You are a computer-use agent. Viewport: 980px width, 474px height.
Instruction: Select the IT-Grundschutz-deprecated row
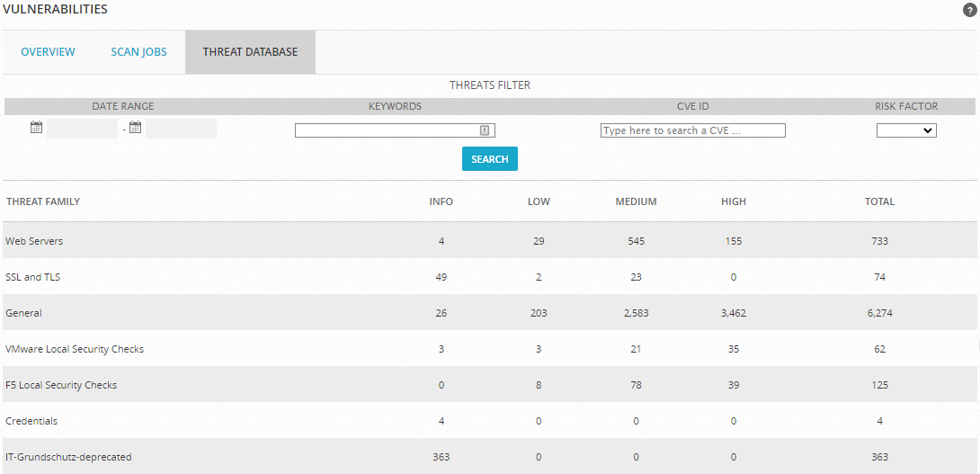pos(68,457)
